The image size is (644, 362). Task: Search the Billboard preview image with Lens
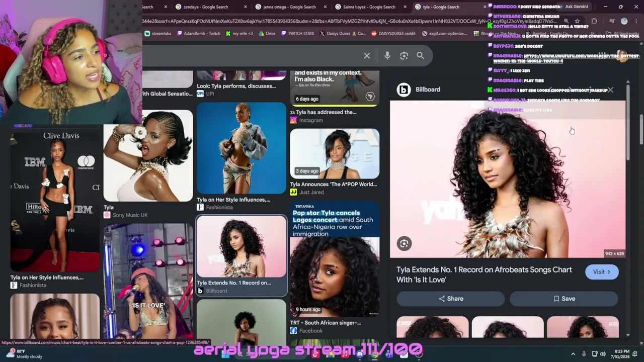404,244
